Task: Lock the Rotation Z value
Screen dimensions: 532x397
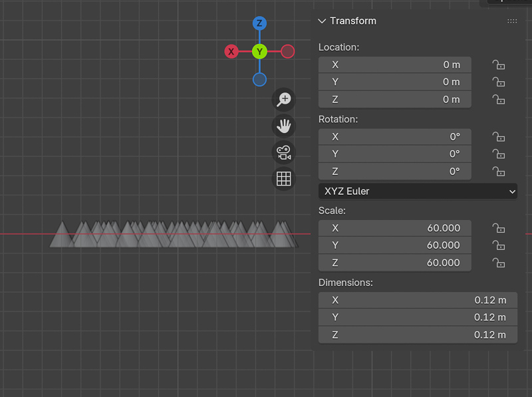Action: point(498,171)
